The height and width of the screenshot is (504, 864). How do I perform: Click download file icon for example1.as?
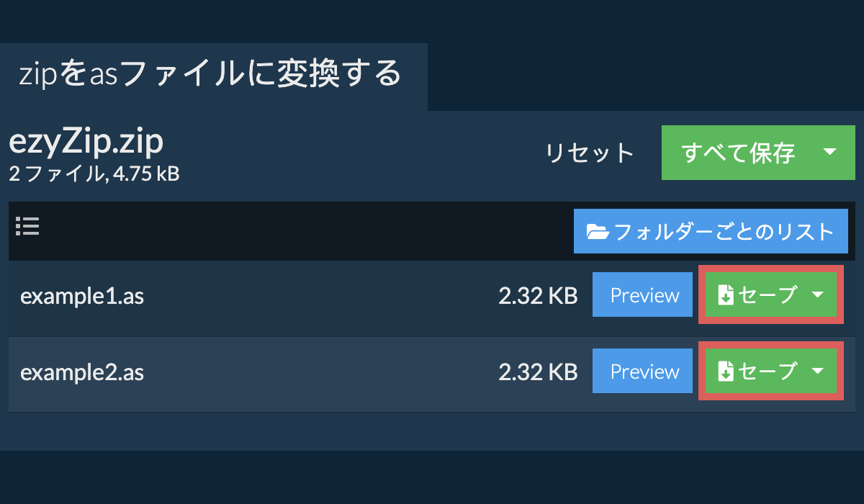[726, 295]
